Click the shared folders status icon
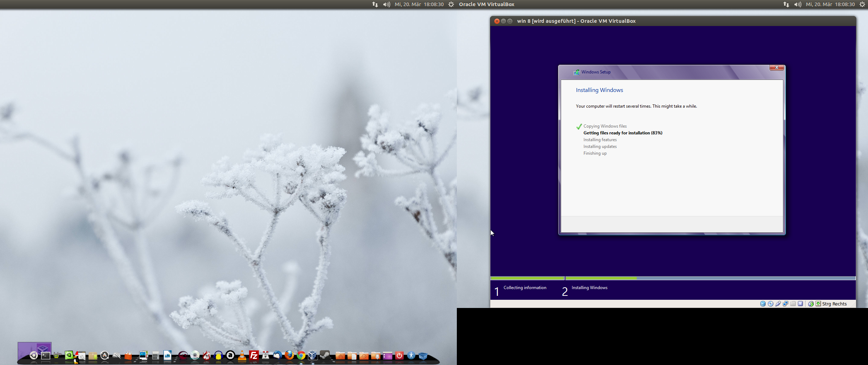 [x=793, y=304]
